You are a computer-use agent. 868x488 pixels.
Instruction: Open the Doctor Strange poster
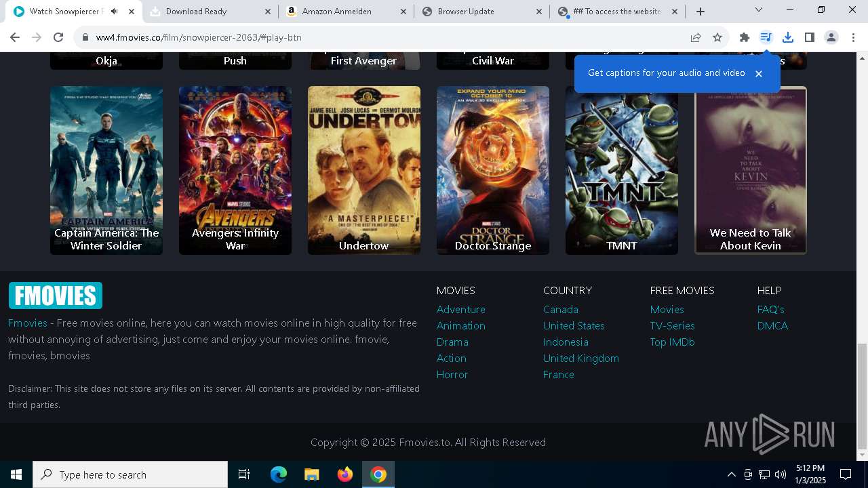tap(493, 170)
